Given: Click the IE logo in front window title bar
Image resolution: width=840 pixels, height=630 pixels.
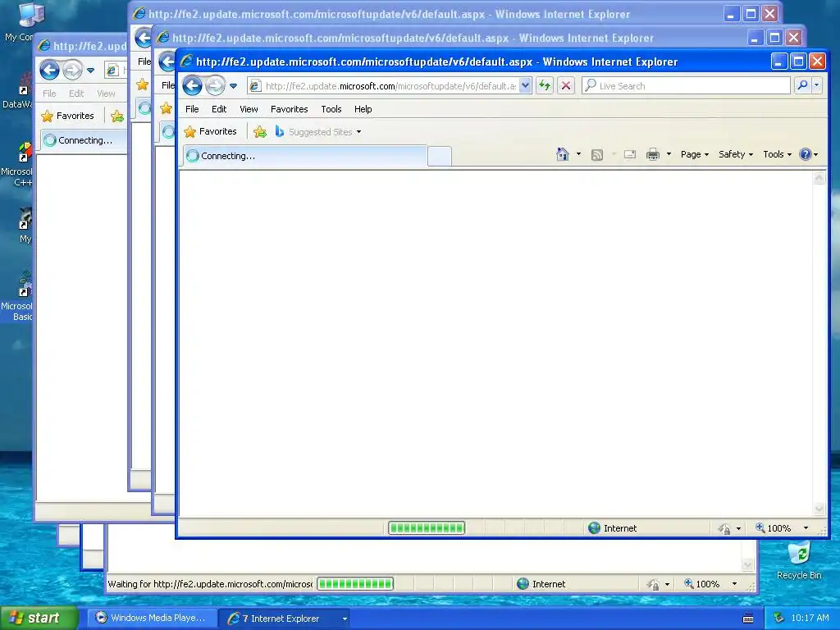Looking at the screenshot, I should point(186,61).
